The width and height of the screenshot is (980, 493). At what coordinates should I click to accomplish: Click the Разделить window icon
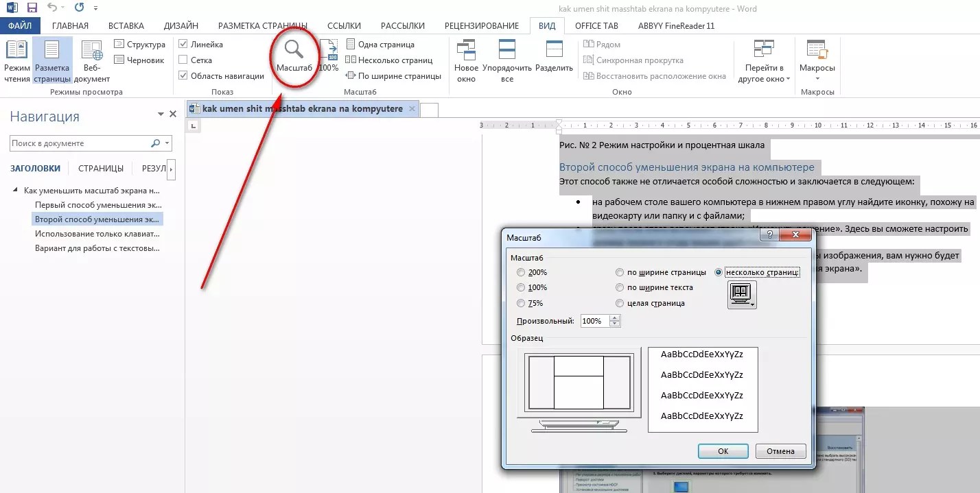[x=554, y=60]
